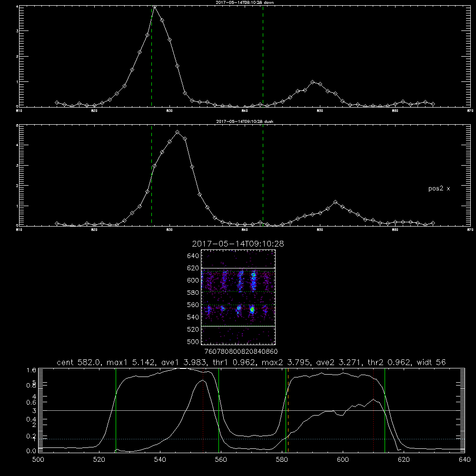Image resolution: width=476 pixels, height=476 pixels.
Task: Click the heatmap timestamp title 2017-05-14T09:10:28
Action: pyautogui.click(x=238, y=244)
